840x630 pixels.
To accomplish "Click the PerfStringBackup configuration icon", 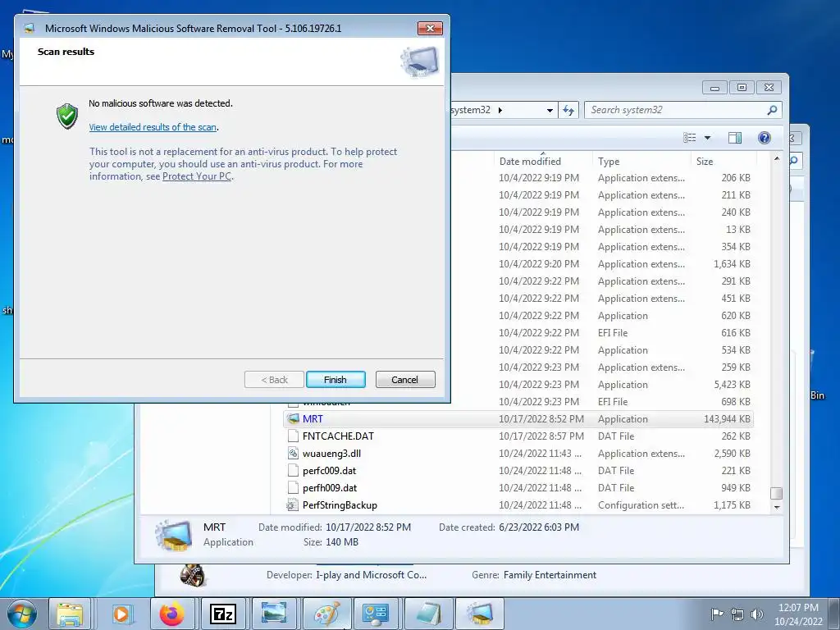I will pos(293,504).
